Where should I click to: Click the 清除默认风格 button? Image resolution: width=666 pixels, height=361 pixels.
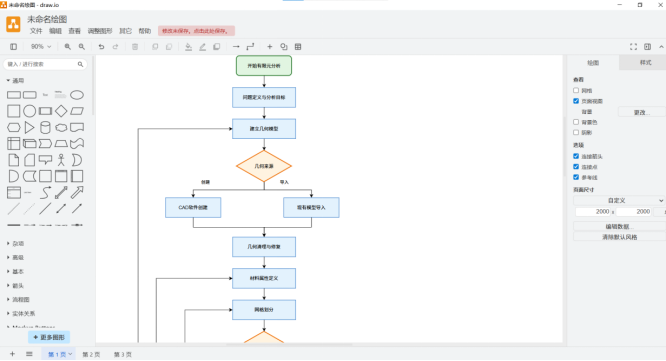[x=619, y=237]
